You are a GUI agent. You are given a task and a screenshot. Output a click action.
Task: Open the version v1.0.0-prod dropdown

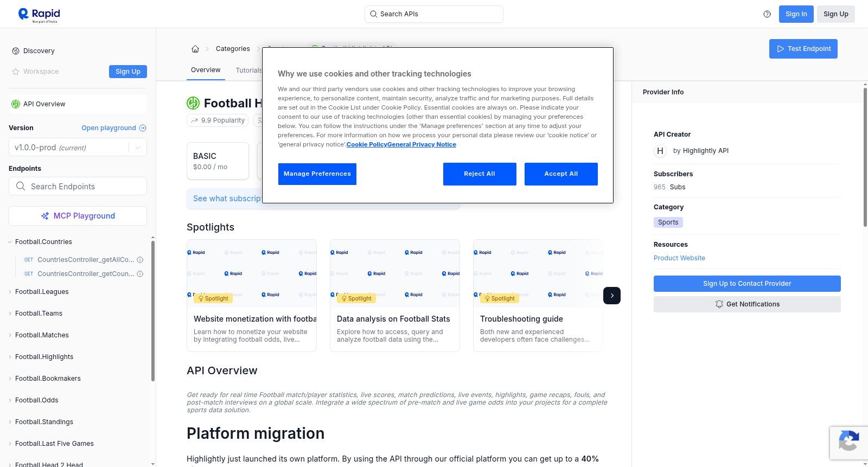78,148
